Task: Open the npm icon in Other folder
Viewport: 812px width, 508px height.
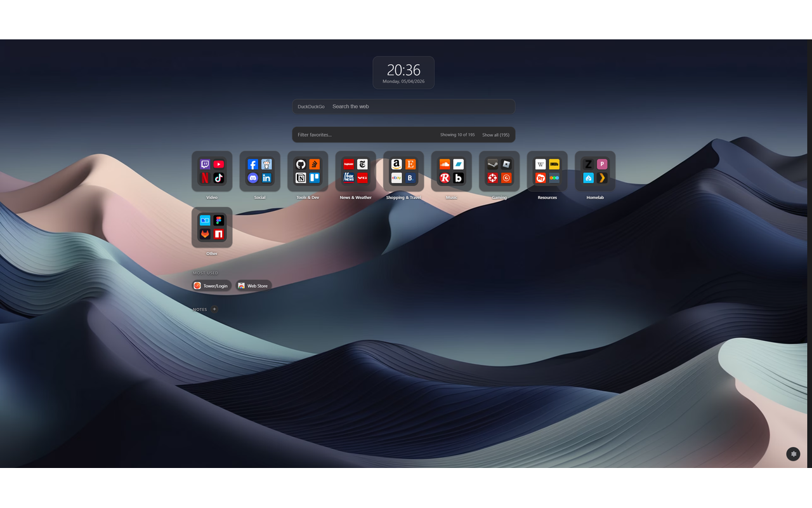Action: point(219,234)
